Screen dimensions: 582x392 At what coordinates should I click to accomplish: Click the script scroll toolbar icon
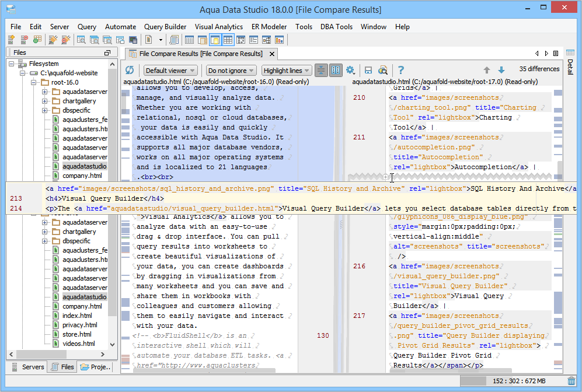[x=174, y=39]
